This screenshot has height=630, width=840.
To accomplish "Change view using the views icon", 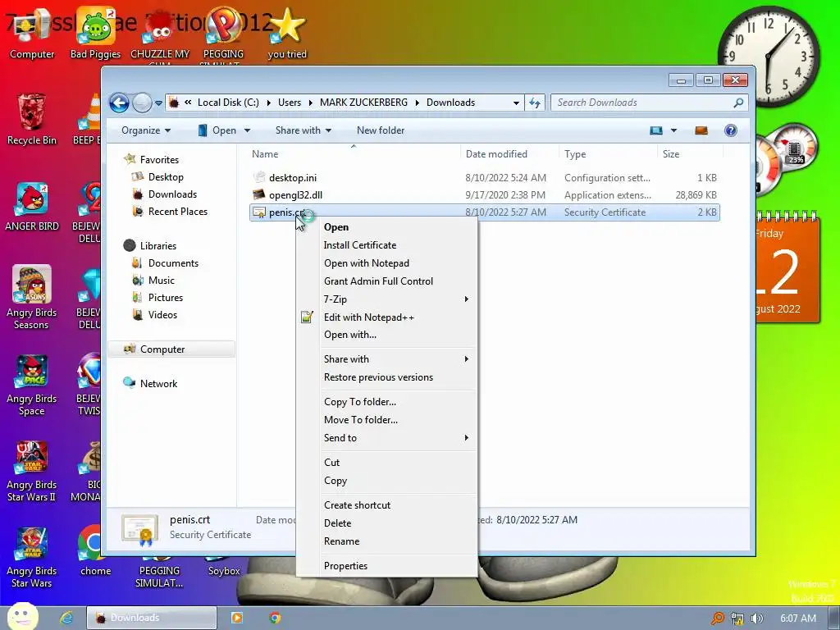I will click(x=655, y=130).
